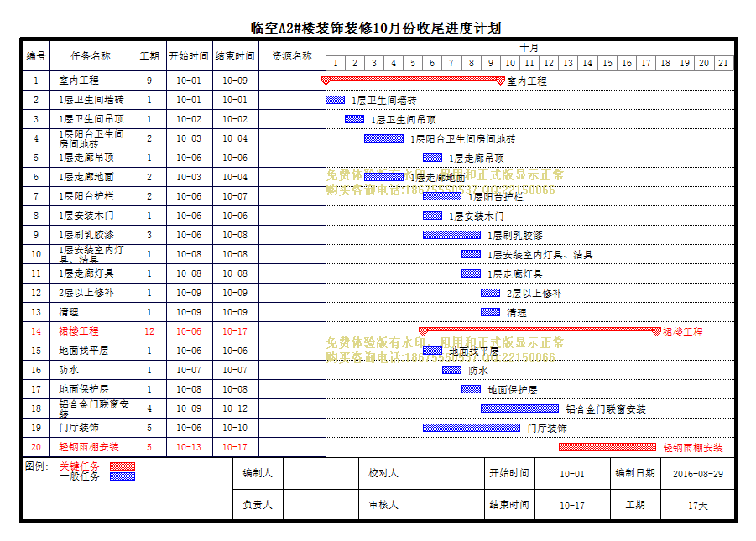Click the empty 资源名称 cell for 室内工程
Viewport: 756px width, 541px height.
[x=292, y=81]
